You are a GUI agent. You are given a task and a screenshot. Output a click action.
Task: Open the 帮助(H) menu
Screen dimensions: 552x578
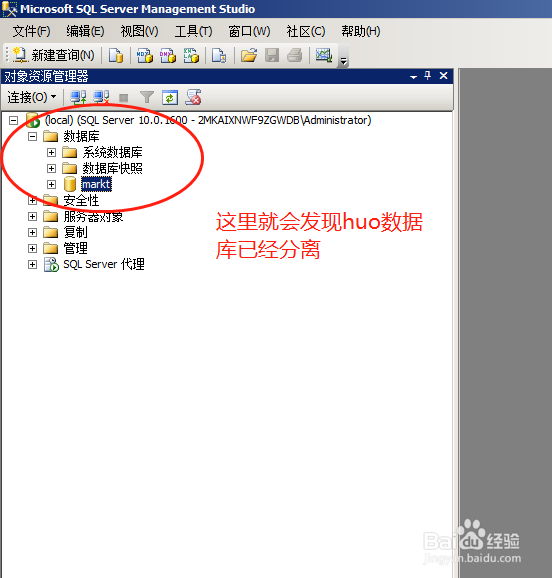(361, 31)
